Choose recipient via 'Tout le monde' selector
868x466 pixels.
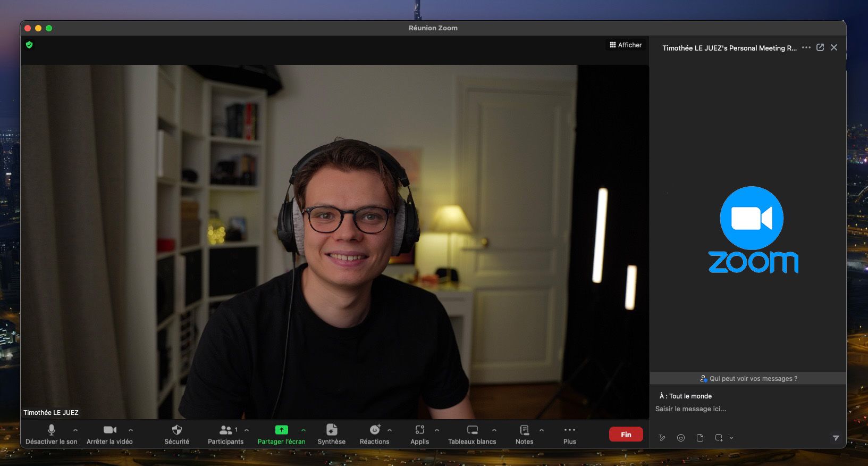(x=690, y=396)
